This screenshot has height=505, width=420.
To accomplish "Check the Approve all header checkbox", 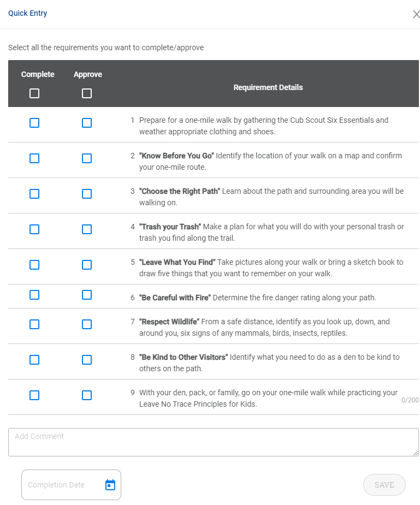I will tap(87, 93).
